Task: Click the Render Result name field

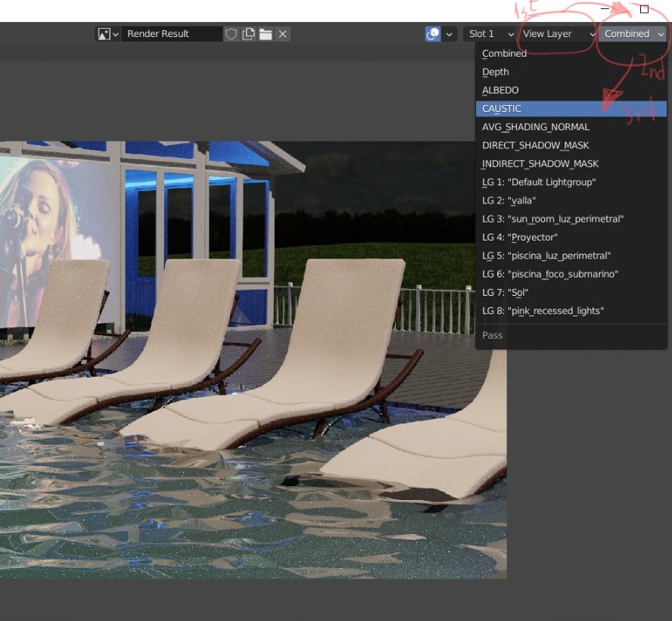Action: coord(171,34)
